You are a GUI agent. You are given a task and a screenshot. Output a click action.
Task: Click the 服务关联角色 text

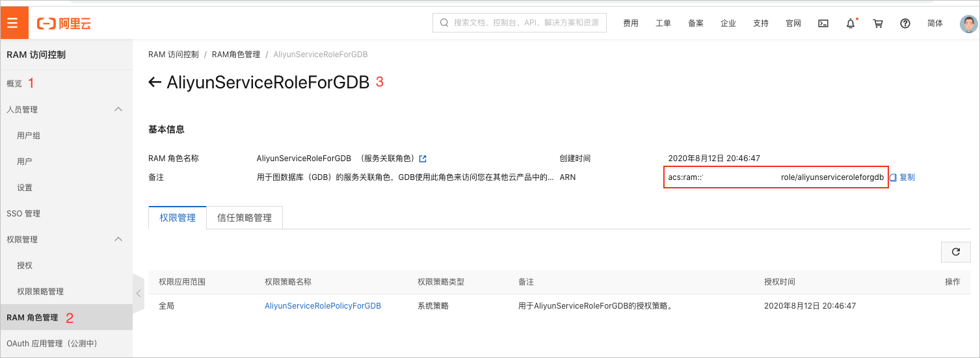389,159
